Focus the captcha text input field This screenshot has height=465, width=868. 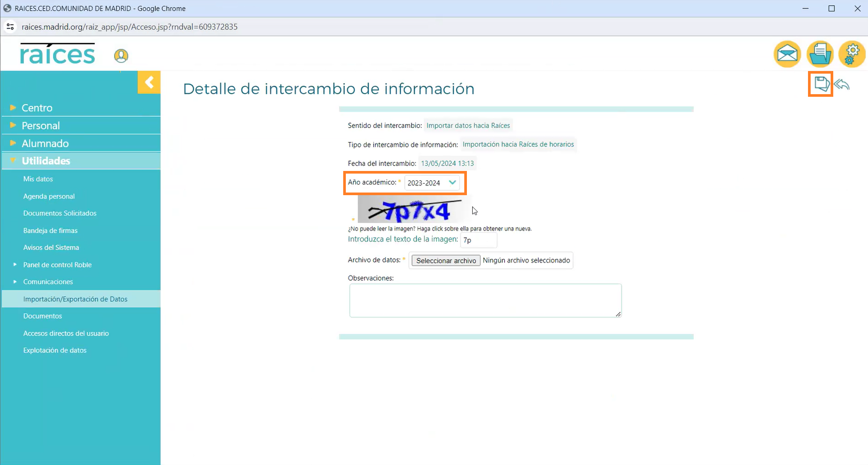pyautogui.click(x=478, y=240)
